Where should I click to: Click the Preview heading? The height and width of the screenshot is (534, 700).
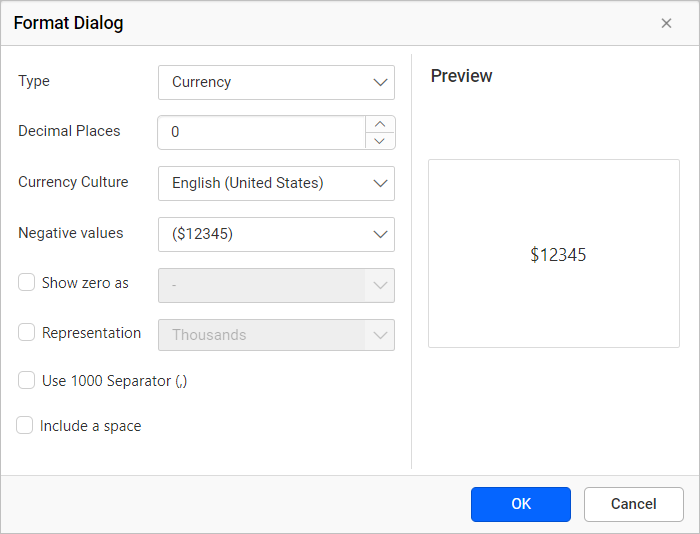point(461,76)
